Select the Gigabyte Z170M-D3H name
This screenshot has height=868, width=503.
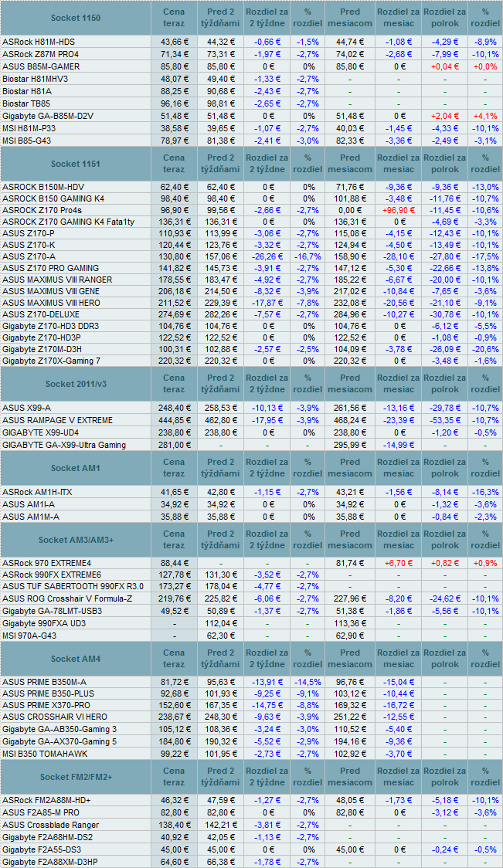43,349
